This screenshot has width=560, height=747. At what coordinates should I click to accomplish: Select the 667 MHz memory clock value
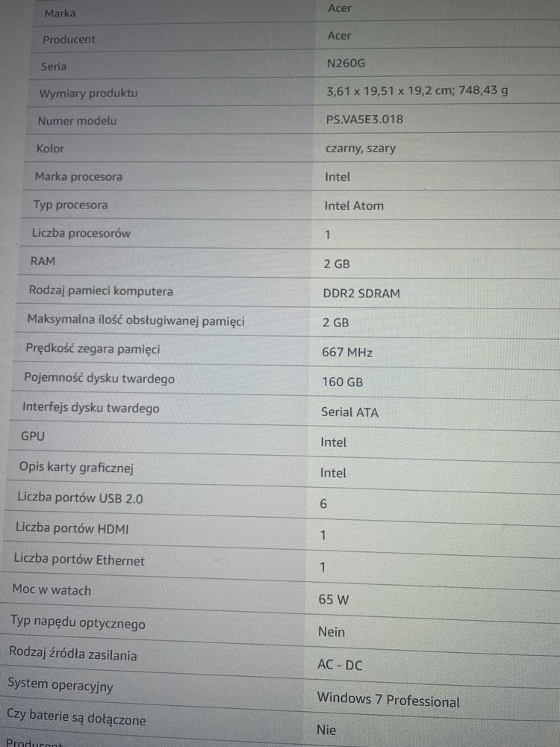[x=347, y=352]
